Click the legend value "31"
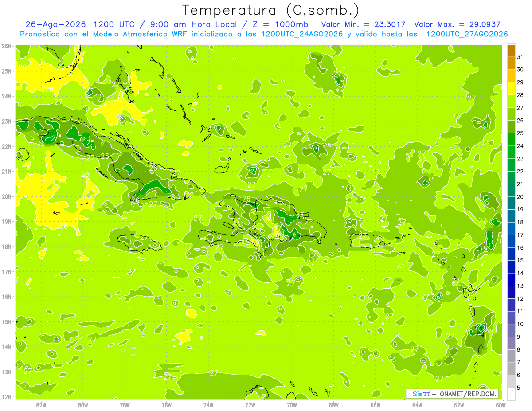This screenshot has height=411, width=532. click(520, 57)
